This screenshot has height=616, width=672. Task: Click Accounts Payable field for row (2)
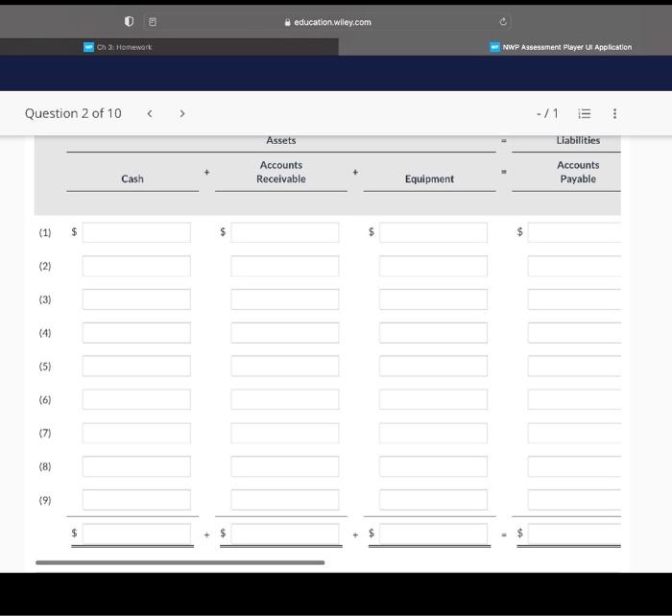pos(574,266)
